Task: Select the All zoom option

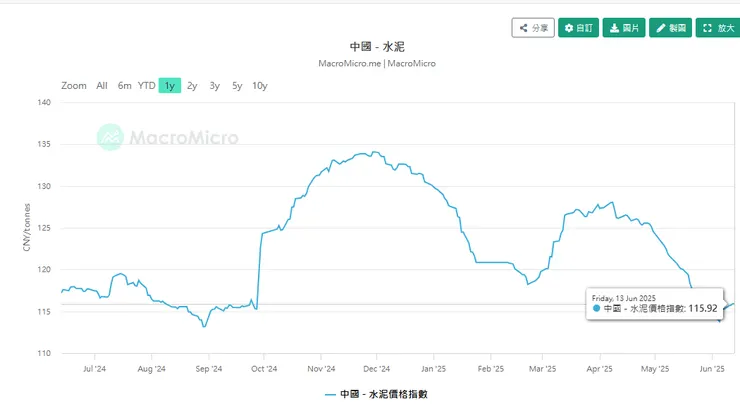Action: [102, 86]
